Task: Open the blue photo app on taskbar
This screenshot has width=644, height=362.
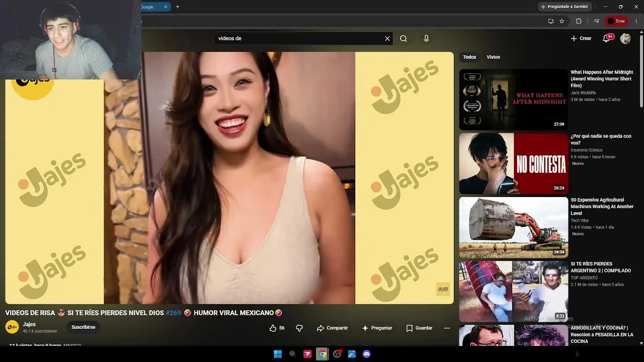Action: (x=352, y=354)
